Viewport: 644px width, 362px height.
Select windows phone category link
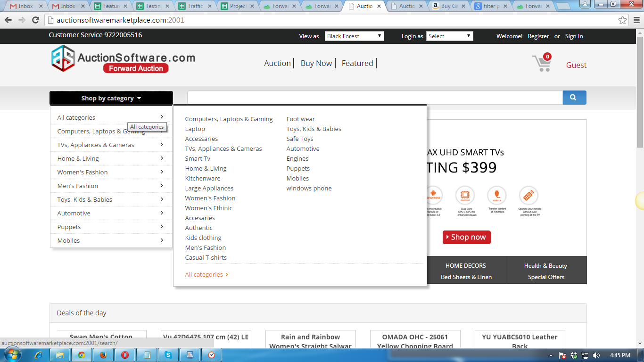pyautogui.click(x=309, y=188)
